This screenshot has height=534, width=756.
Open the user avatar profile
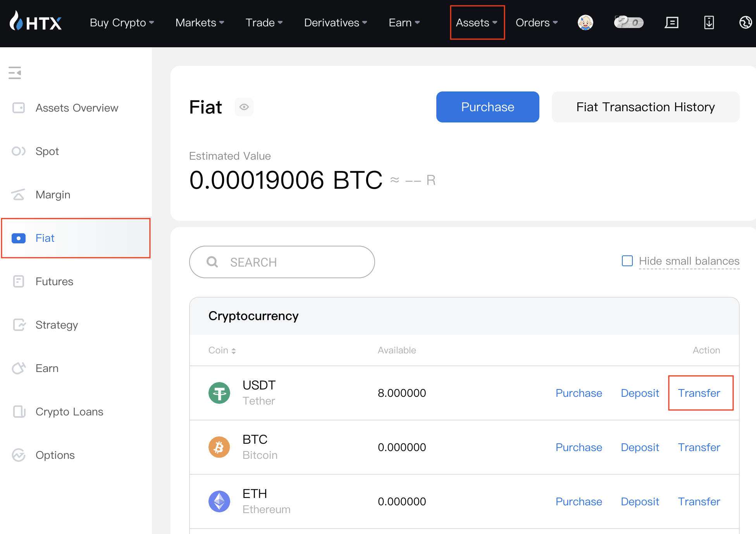pos(585,22)
